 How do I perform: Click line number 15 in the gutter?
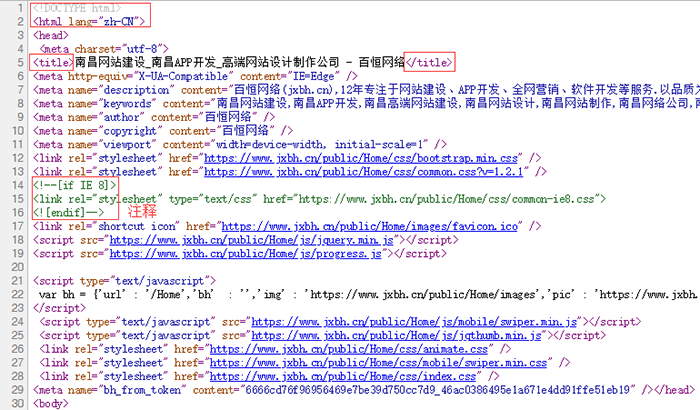[x=16, y=199]
